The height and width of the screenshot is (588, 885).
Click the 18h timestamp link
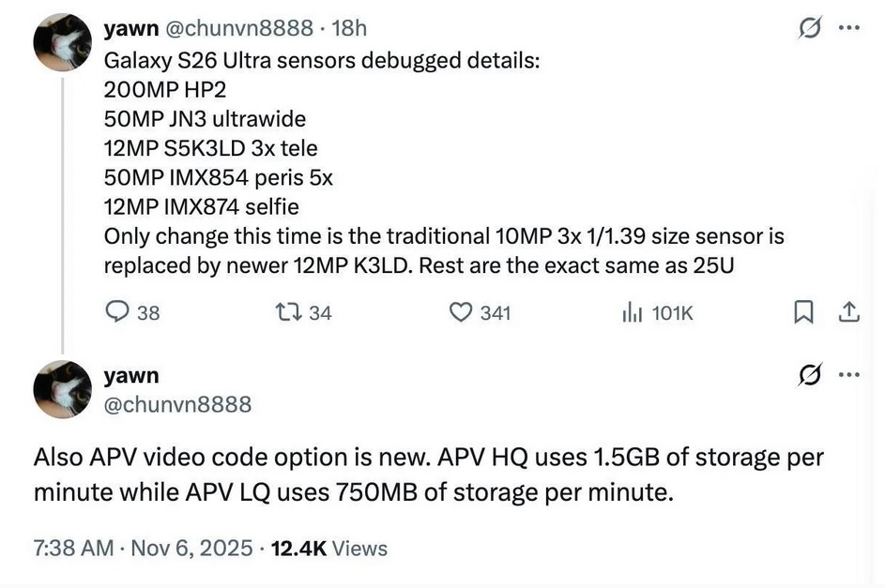(349, 28)
